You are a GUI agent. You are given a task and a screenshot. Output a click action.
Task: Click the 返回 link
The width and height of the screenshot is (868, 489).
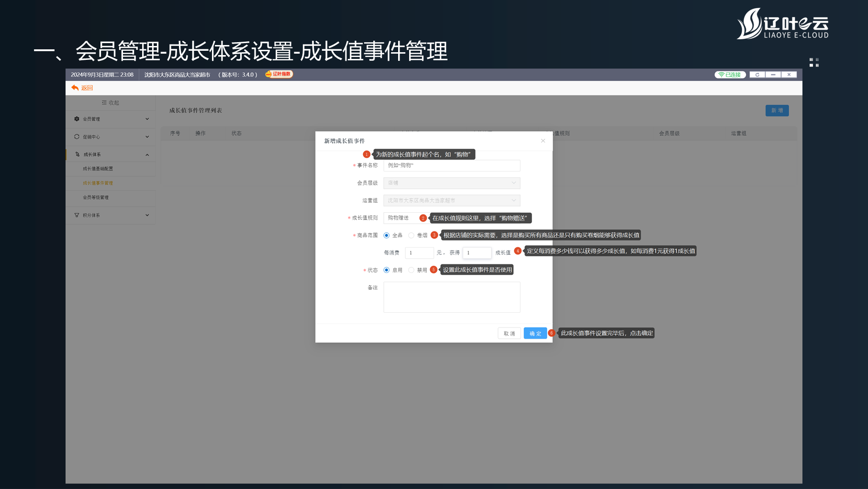[x=87, y=88]
